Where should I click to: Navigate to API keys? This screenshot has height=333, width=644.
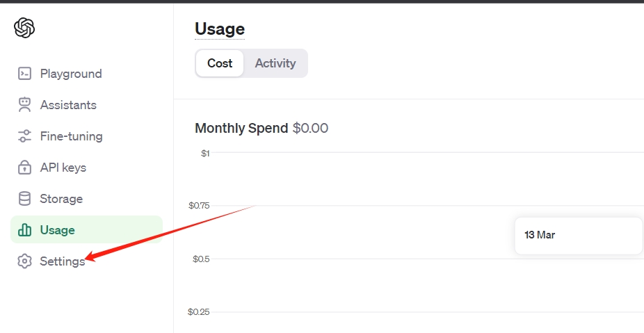tap(63, 168)
